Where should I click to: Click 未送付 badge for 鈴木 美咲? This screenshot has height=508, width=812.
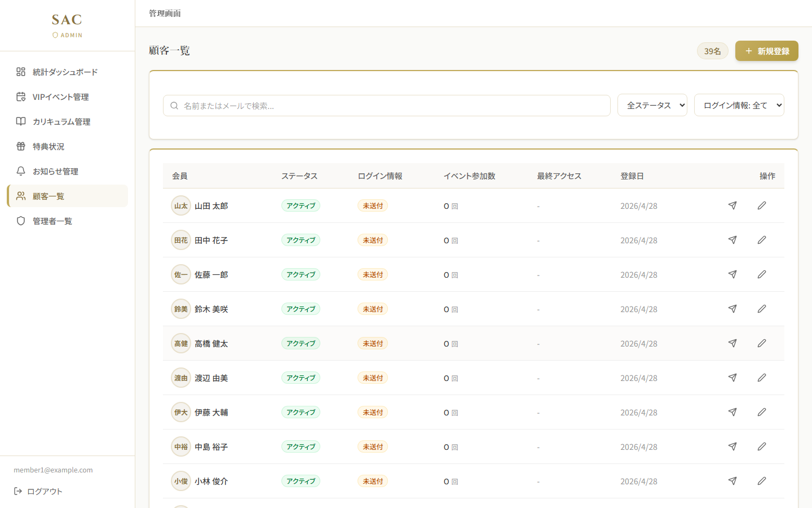click(x=373, y=309)
